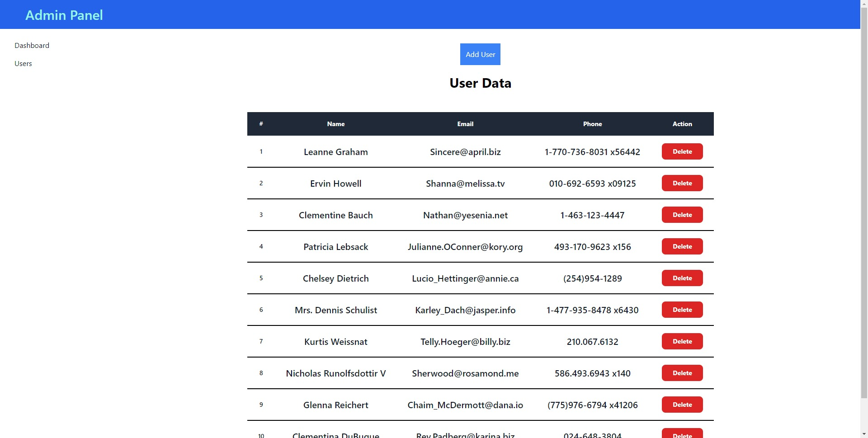Click the Name column header
868x438 pixels.
point(336,124)
